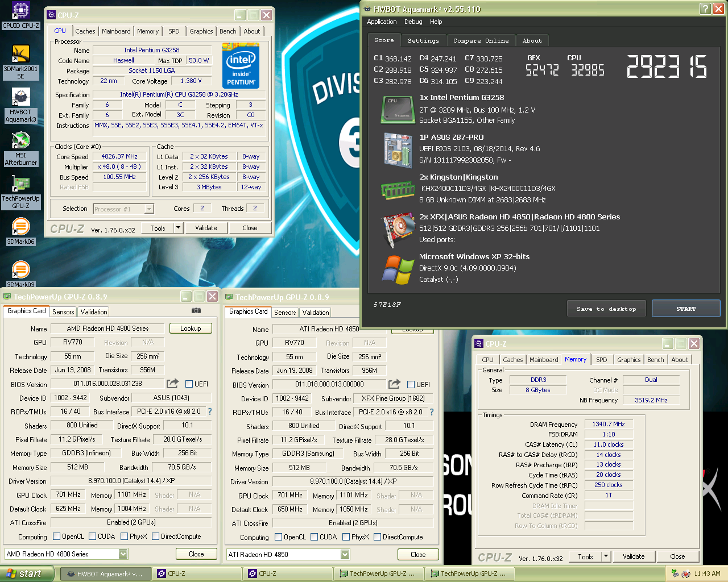Viewport: 728px width, 582px height.
Task: Click the Windows XP logo in Aquamark
Action: coord(398,269)
